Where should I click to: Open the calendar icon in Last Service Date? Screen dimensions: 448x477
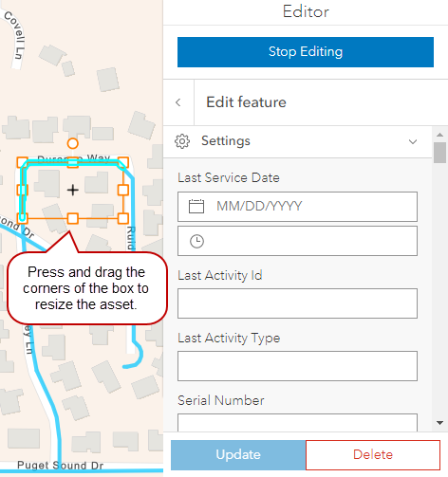tap(196, 207)
